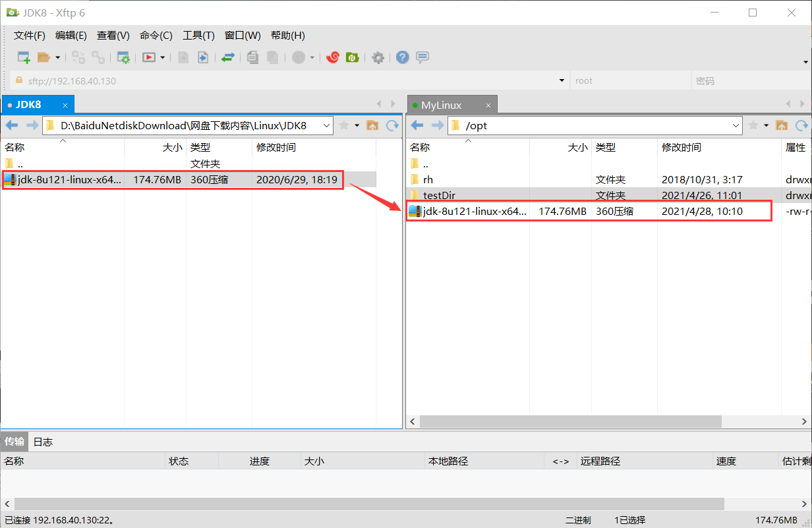Close the MyLinux tab
812x528 pixels.
click(488, 105)
